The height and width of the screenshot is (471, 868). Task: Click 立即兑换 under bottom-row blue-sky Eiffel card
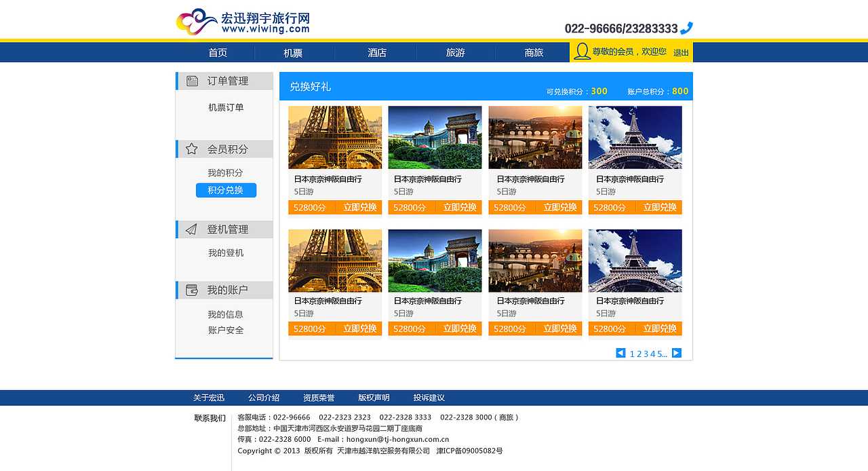coord(660,329)
